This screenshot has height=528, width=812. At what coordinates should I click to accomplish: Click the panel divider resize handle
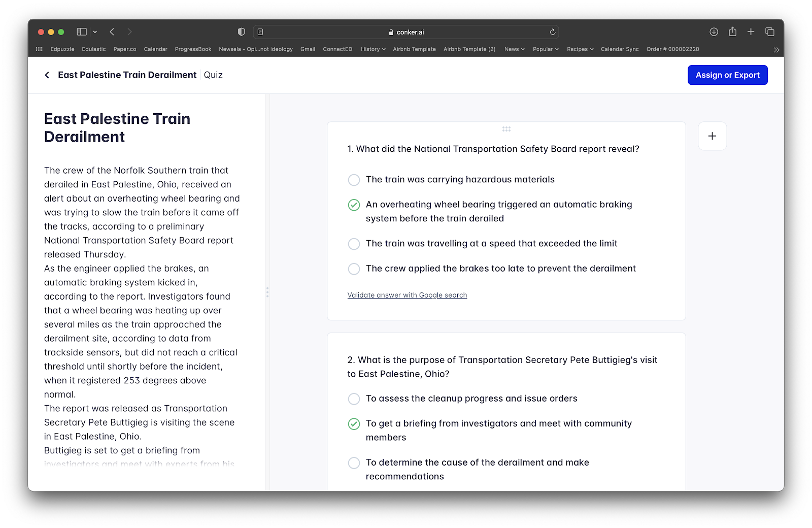[x=267, y=292]
